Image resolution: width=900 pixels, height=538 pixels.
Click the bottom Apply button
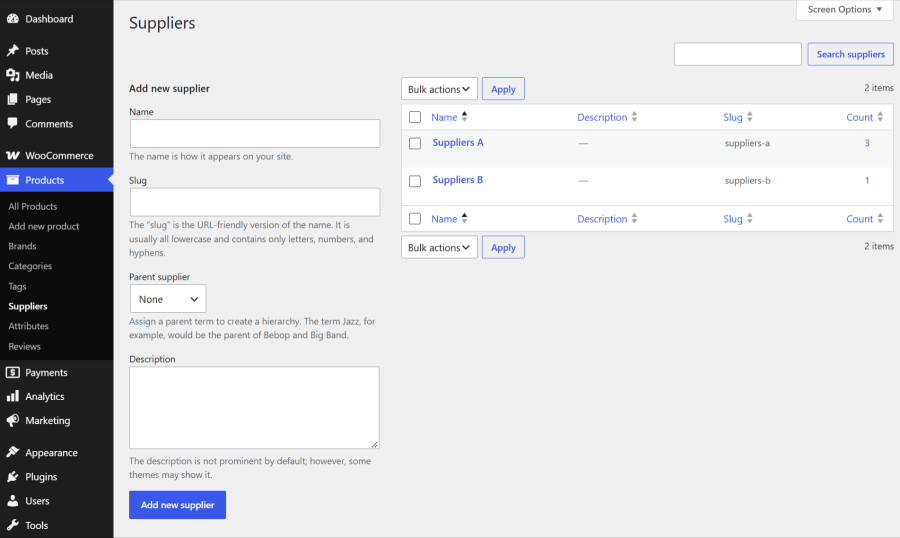click(x=503, y=247)
